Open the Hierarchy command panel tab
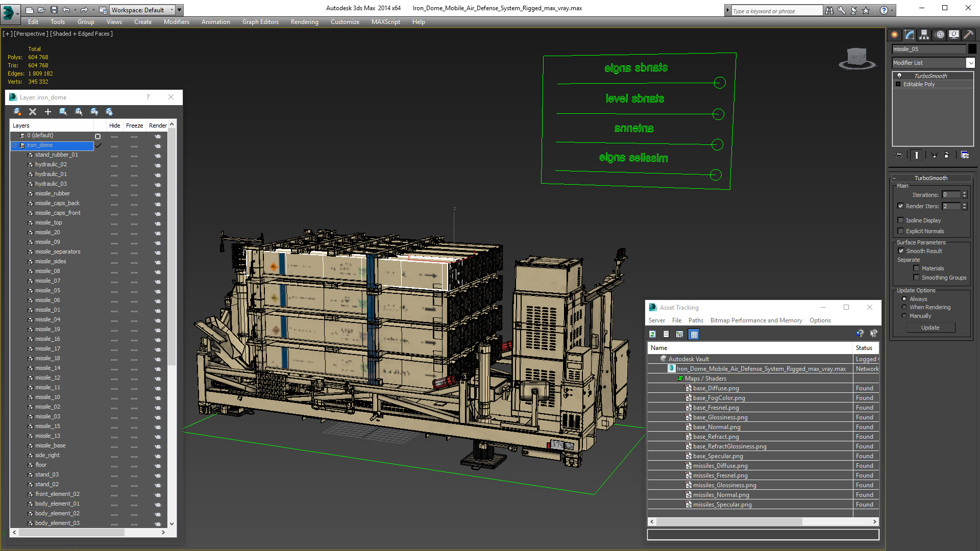The image size is (980, 551). click(x=924, y=35)
